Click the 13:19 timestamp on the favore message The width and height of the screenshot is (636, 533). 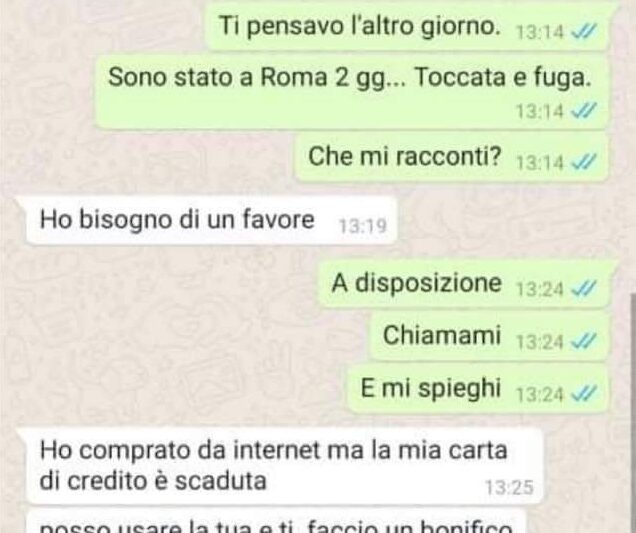(363, 226)
